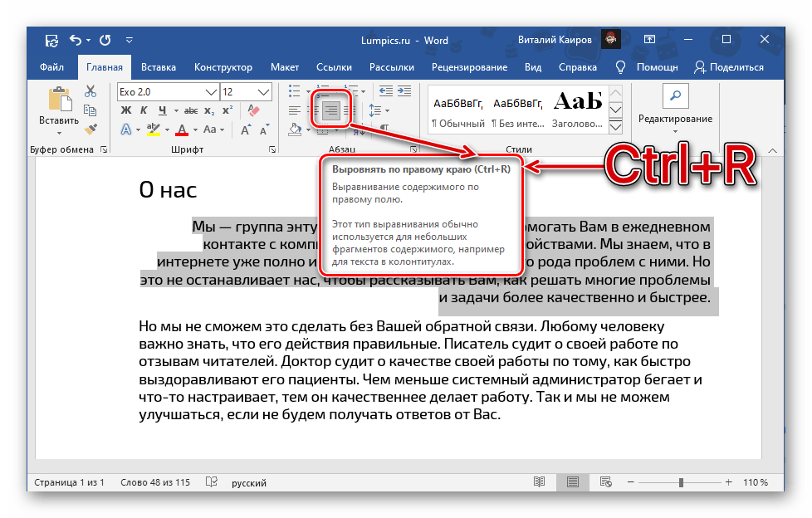Click the русский language indicator in status bar
Viewport: 812px width, 518px height.
[248, 482]
